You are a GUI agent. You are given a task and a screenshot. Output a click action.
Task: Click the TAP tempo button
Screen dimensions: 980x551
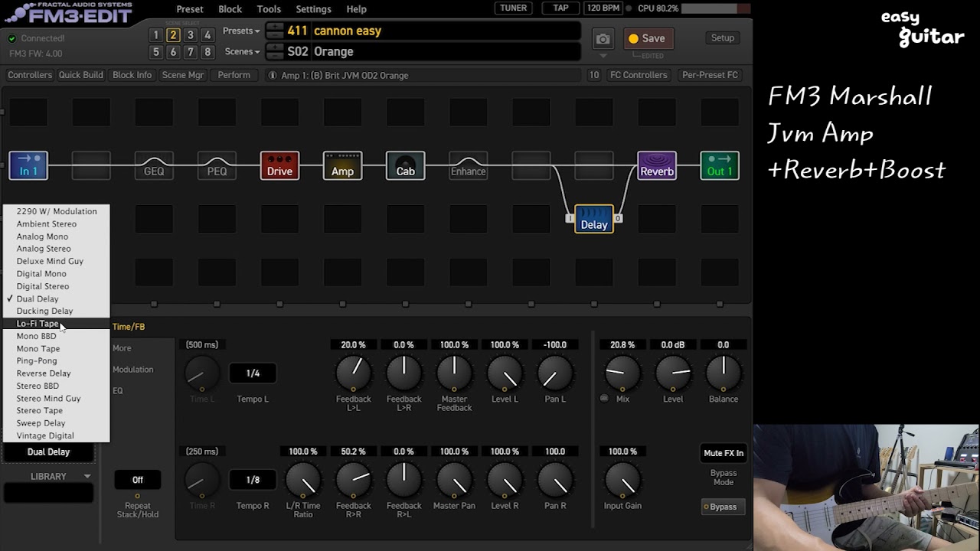point(560,8)
